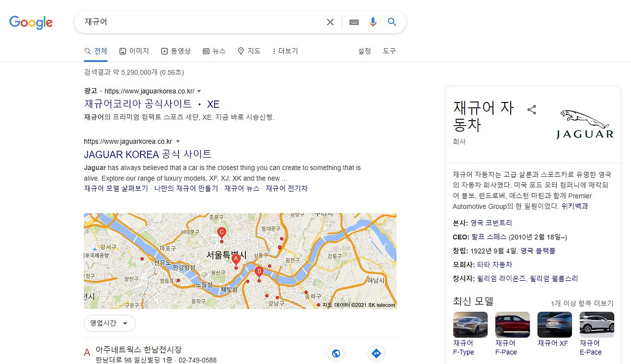This screenshot has height=364, width=631.
Task: Switch to the 이미지 tab
Action: pos(134,51)
